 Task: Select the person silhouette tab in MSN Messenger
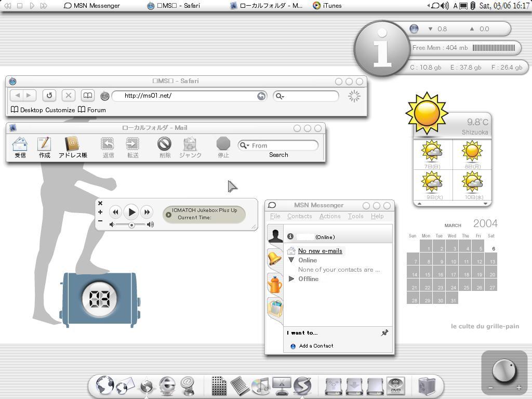coord(275,235)
